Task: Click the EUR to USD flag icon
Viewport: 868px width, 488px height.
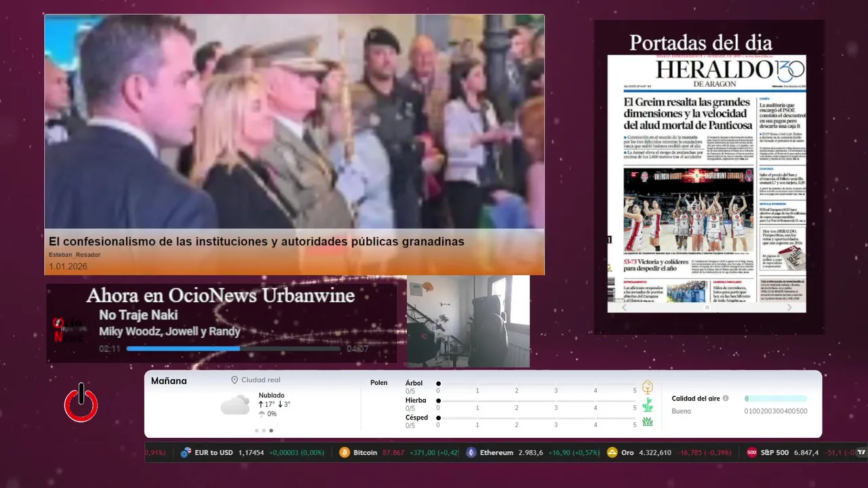Action: (185, 452)
